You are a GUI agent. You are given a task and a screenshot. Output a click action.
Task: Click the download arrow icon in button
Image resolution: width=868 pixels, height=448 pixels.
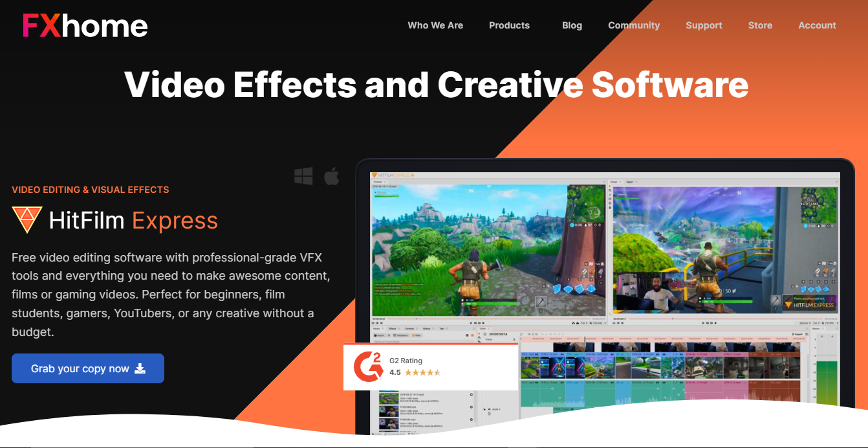click(x=140, y=368)
